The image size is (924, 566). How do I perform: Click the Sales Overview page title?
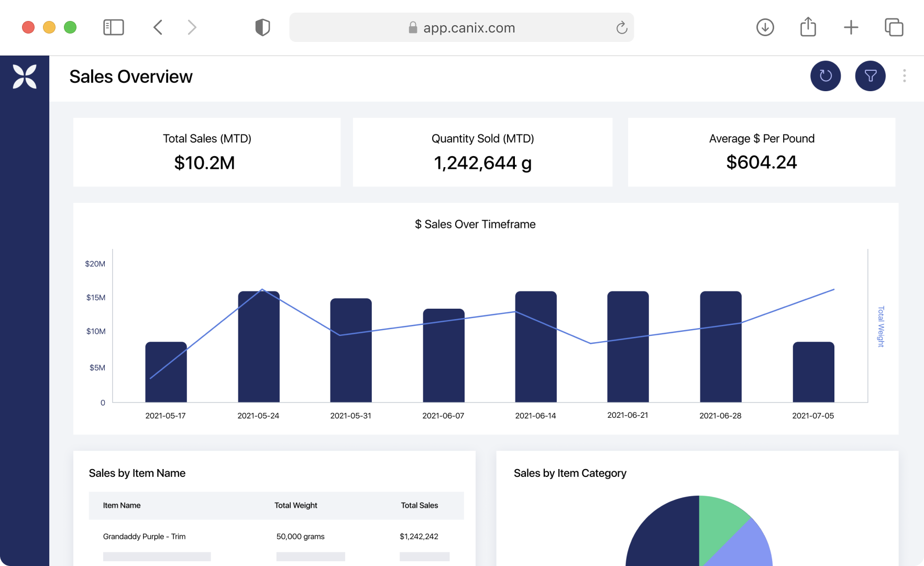131,77
